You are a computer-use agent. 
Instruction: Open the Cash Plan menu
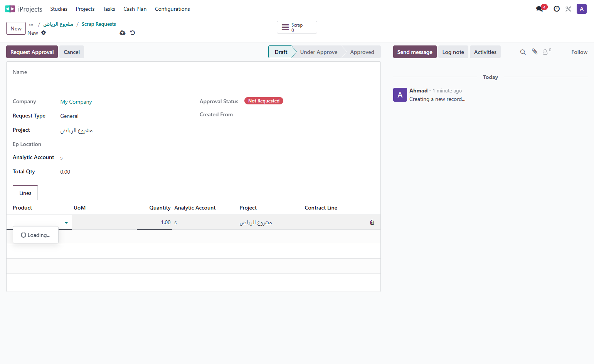coord(135,9)
